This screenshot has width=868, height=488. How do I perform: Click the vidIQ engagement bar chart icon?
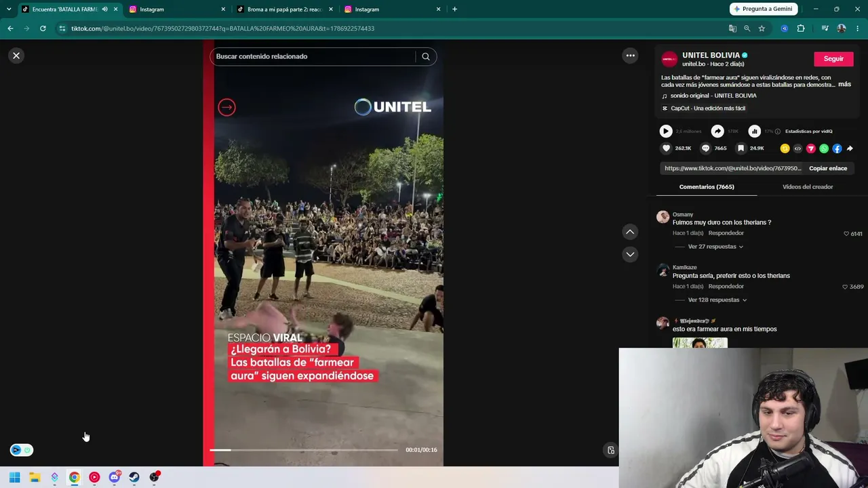[754, 131]
